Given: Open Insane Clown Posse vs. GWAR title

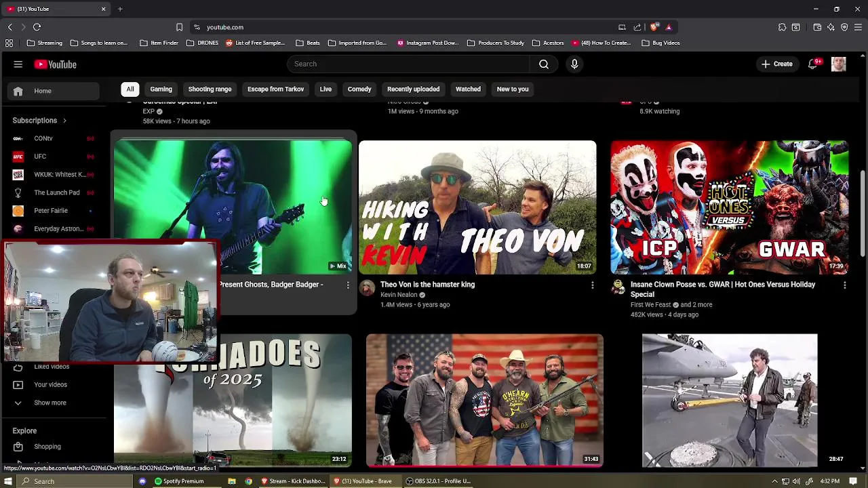Looking at the screenshot, I should pyautogui.click(x=723, y=289).
